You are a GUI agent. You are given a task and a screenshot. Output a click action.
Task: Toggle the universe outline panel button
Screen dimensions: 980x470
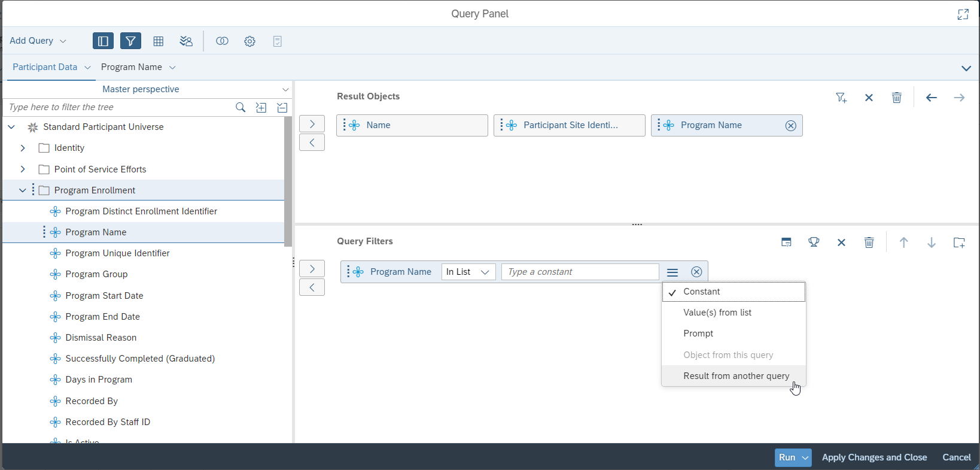coord(103,41)
